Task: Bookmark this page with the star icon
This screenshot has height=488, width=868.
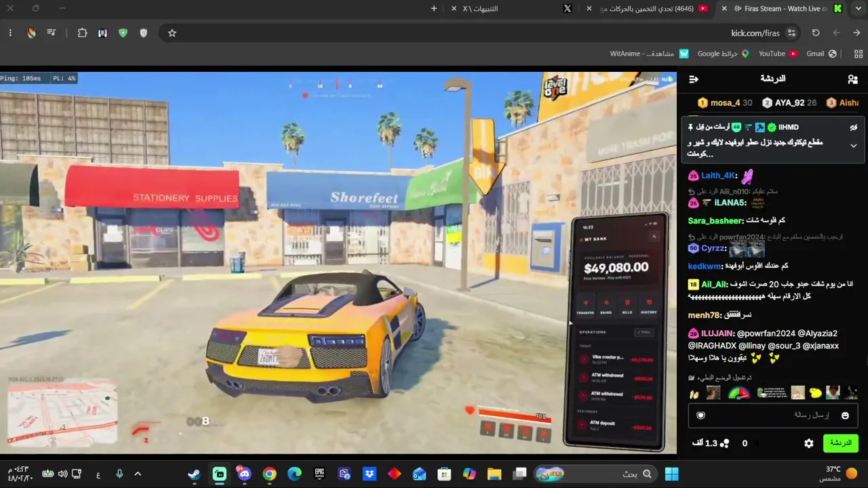Action: (172, 33)
